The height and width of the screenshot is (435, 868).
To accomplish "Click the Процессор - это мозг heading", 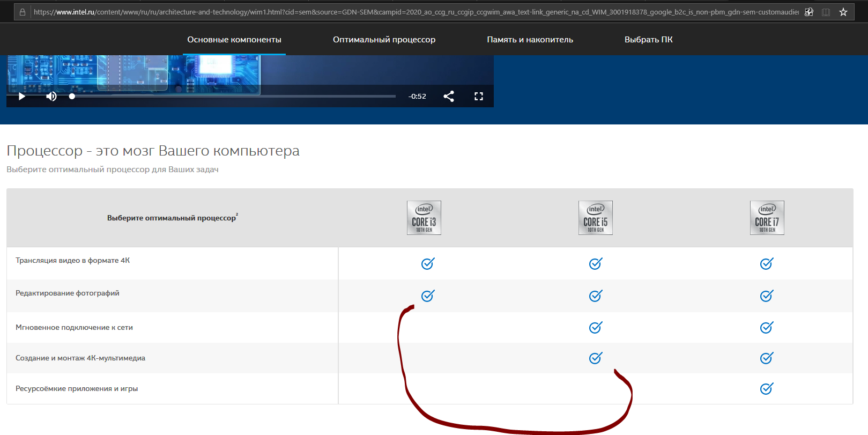I will coord(153,151).
